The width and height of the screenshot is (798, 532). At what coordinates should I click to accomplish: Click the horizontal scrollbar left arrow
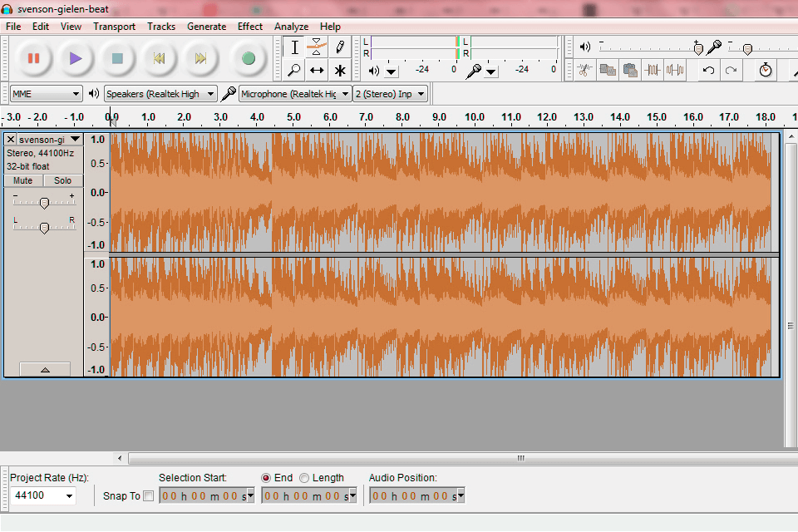tap(120, 458)
